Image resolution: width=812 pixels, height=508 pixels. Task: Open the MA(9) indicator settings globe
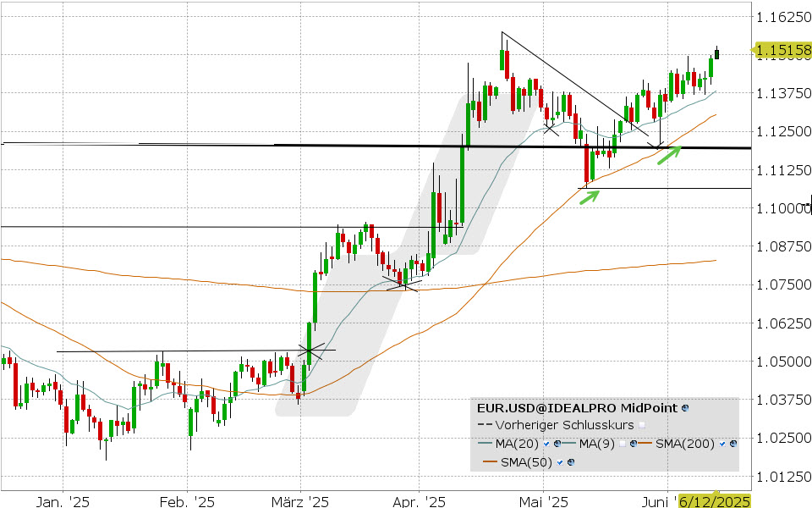click(634, 444)
